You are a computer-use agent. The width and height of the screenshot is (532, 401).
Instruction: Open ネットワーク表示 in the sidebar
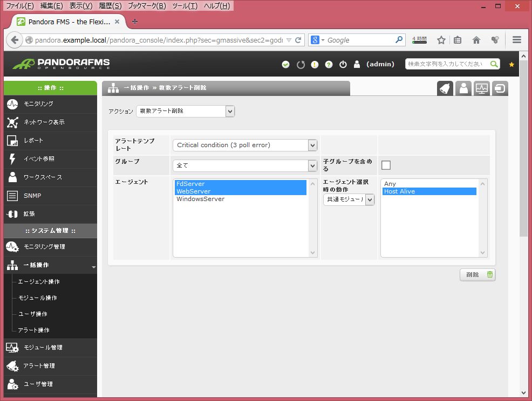(x=50, y=122)
